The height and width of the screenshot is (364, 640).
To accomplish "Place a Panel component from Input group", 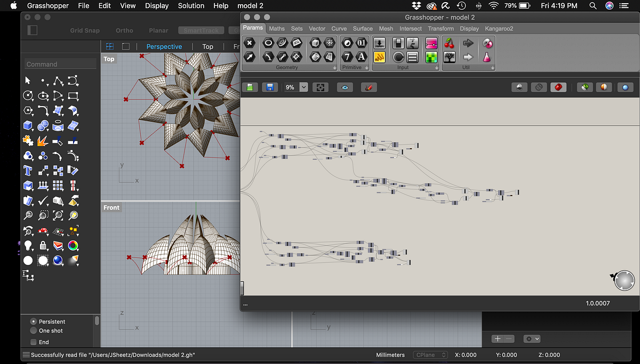I will coord(412,57).
